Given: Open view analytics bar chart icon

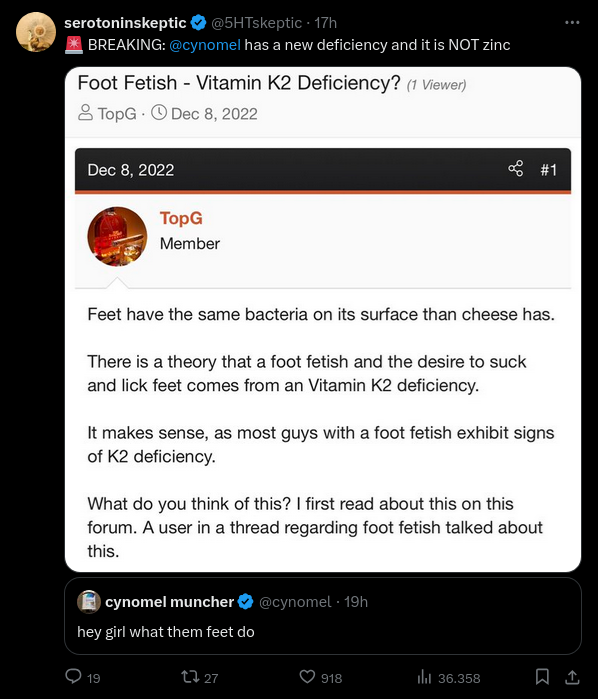Looking at the screenshot, I should point(425,677).
